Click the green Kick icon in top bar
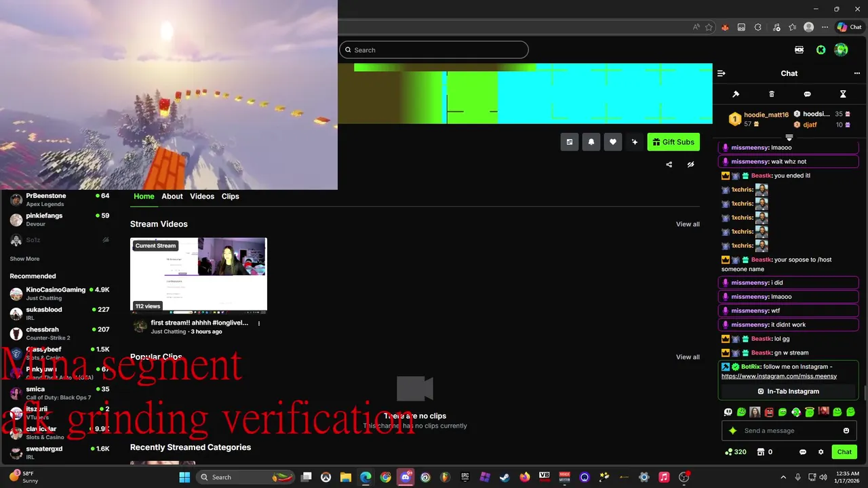 pos(821,49)
